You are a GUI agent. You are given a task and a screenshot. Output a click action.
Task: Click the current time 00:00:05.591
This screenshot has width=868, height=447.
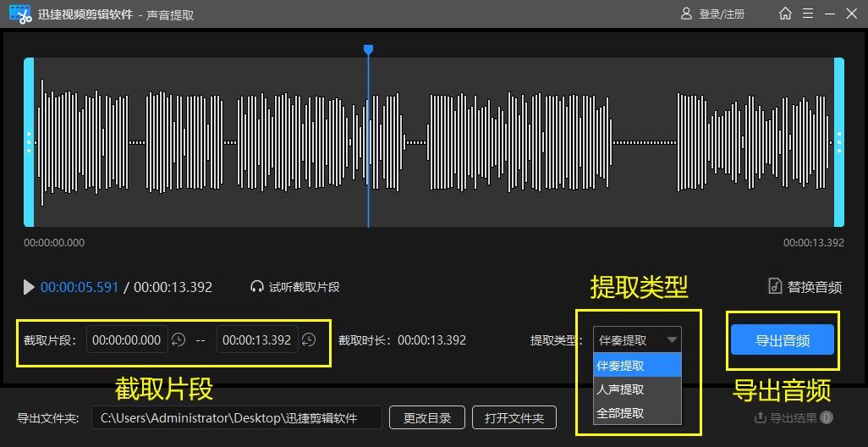80,288
